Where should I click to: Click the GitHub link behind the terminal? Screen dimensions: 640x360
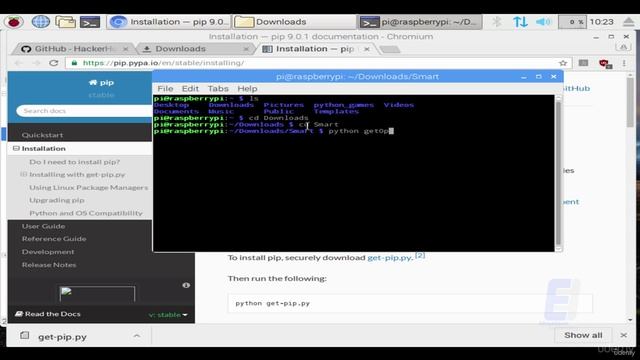coord(576,89)
